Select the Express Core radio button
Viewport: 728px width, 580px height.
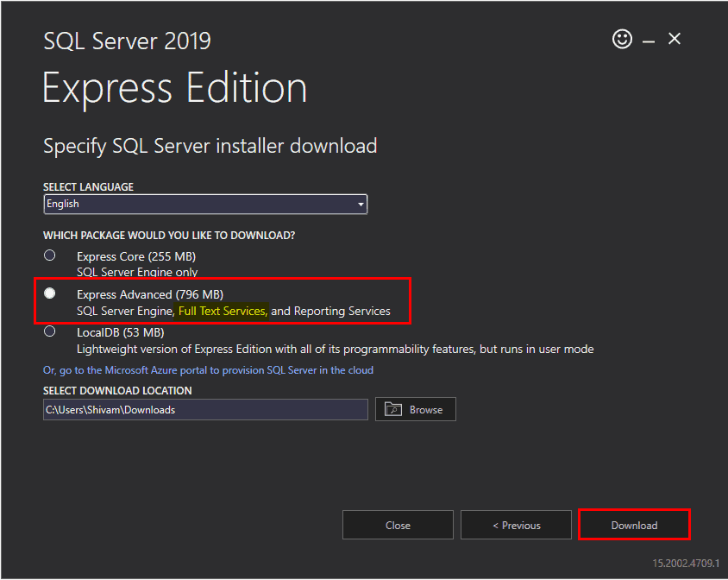pos(50,255)
